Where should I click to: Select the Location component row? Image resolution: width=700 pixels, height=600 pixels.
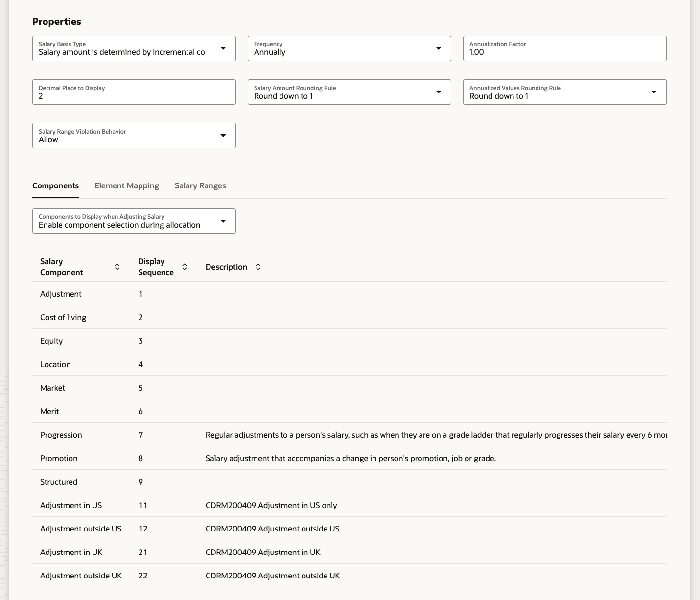[x=350, y=364]
